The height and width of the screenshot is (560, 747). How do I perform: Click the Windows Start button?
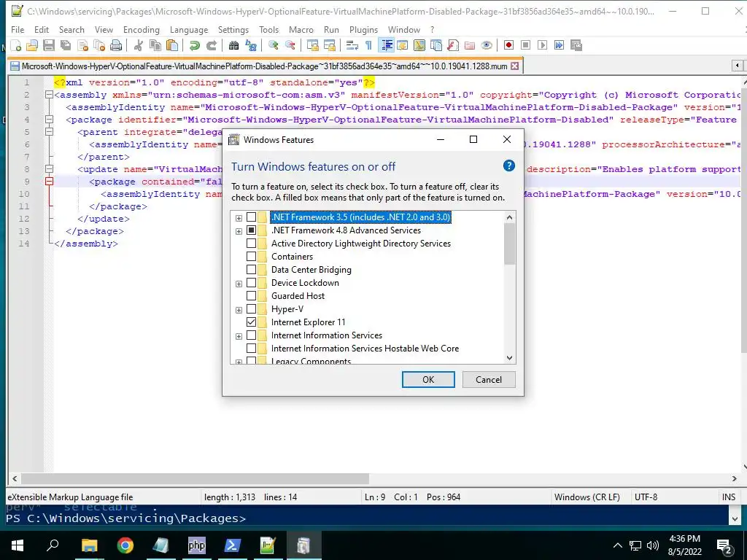click(18, 545)
